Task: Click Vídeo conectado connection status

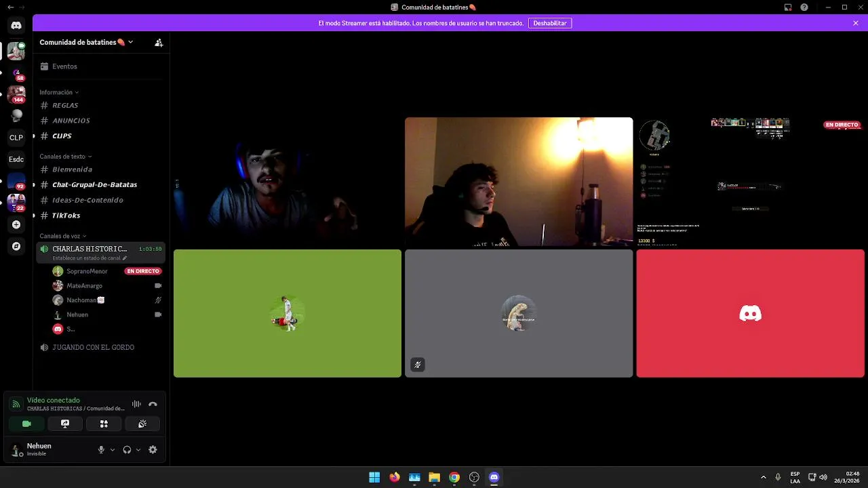Action: point(54,401)
